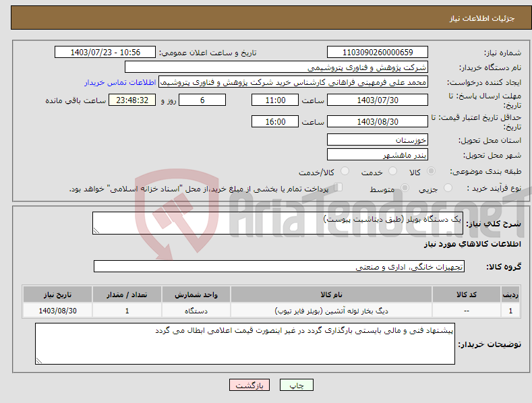Screen dimensions: 532x403
Task: Click the unit cell دستگاه
Action: tap(196, 311)
